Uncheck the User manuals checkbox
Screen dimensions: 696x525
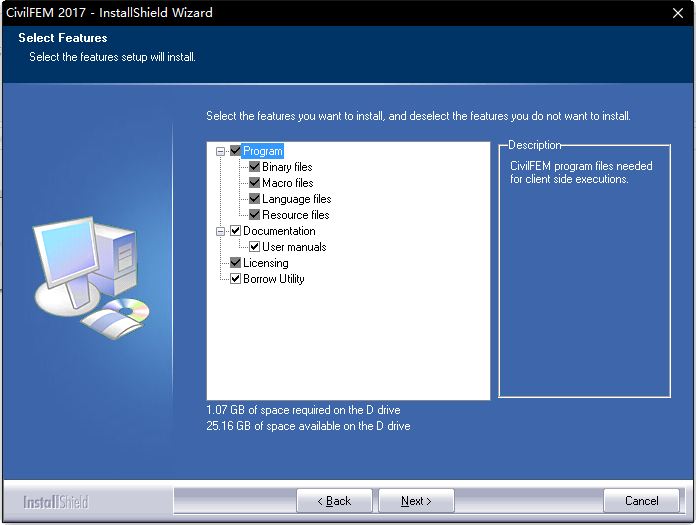pyautogui.click(x=254, y=247)
